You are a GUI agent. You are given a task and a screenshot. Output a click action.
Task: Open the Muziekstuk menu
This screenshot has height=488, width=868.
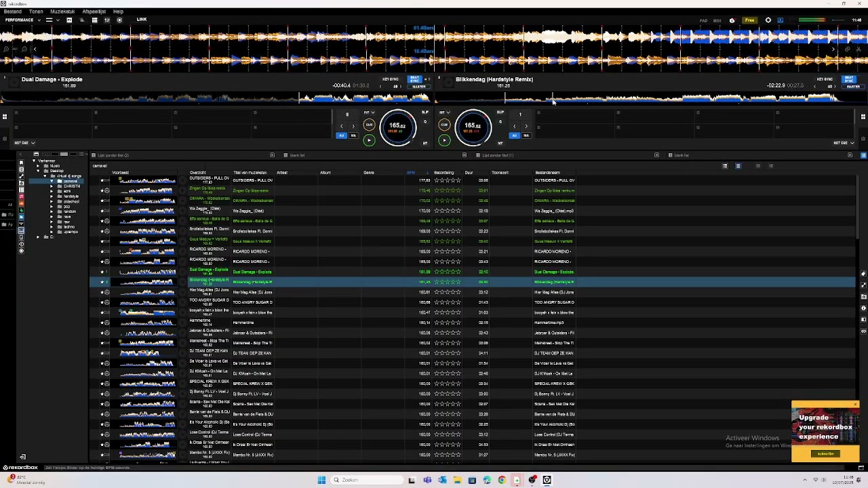click(62, 12)
